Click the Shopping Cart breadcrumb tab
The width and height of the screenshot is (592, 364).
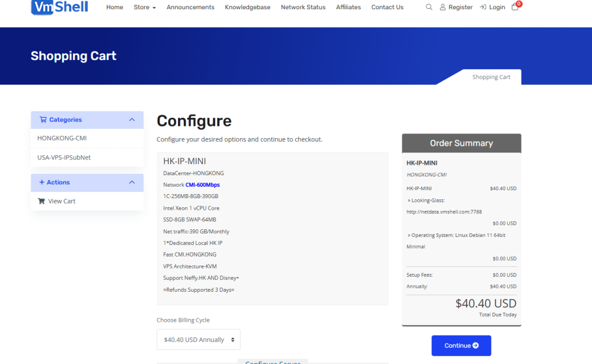tap(491, 77)
